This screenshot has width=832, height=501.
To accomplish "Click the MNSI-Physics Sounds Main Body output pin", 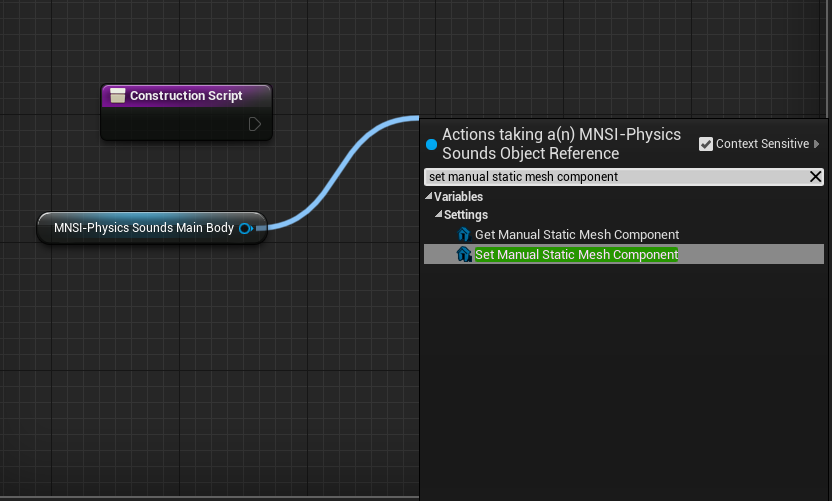I will 245,228.
